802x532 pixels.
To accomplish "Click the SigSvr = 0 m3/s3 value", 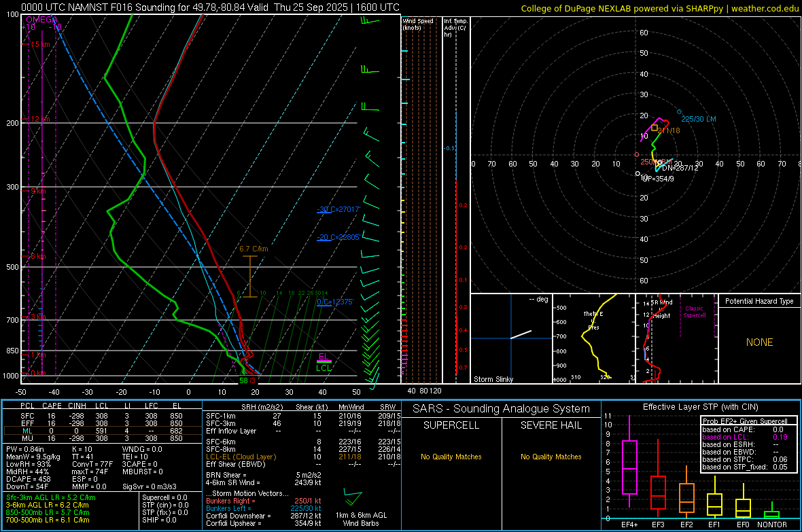I will click(150, 487).
